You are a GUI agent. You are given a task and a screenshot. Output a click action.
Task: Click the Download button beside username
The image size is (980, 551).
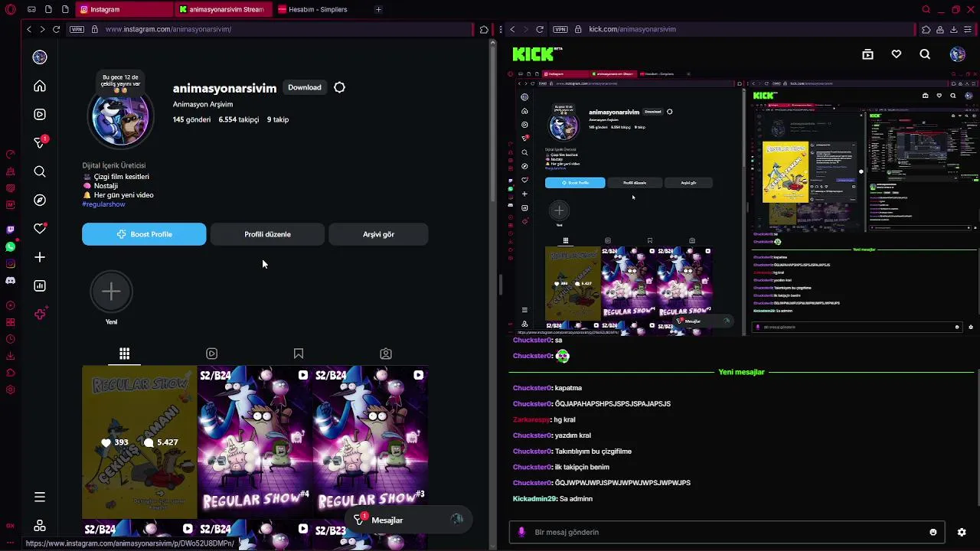304,87
